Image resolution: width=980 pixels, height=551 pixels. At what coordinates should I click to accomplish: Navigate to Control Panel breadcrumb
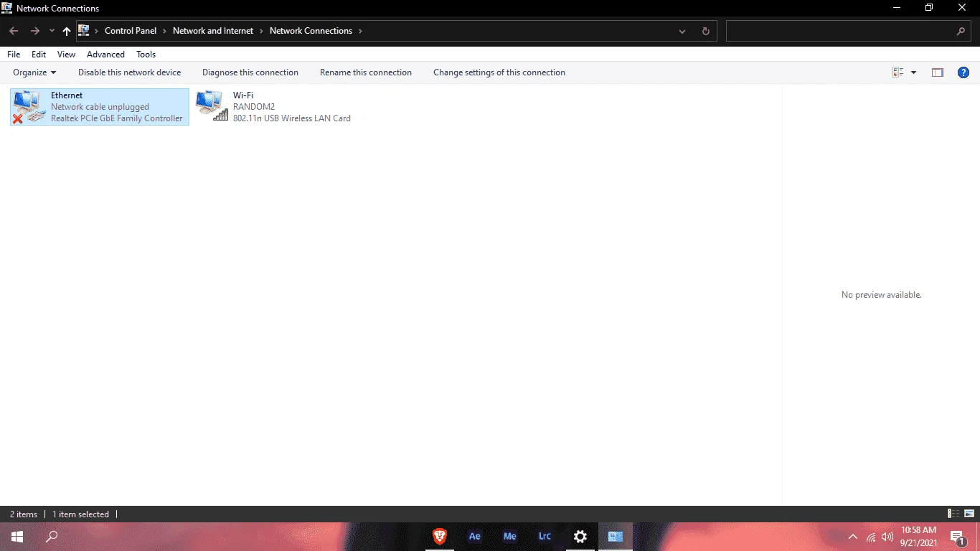coord(131,31)
